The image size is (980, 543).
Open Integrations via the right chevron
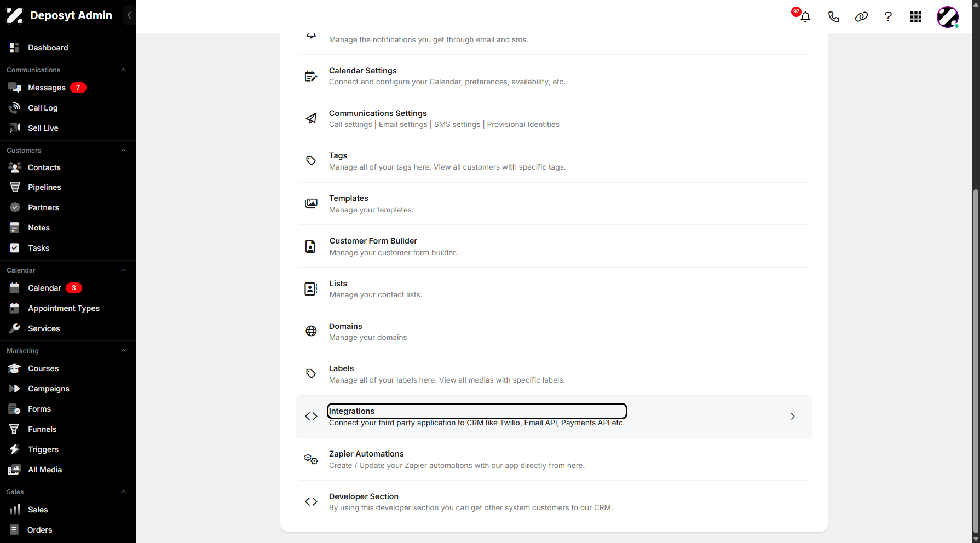click(793, 417)
